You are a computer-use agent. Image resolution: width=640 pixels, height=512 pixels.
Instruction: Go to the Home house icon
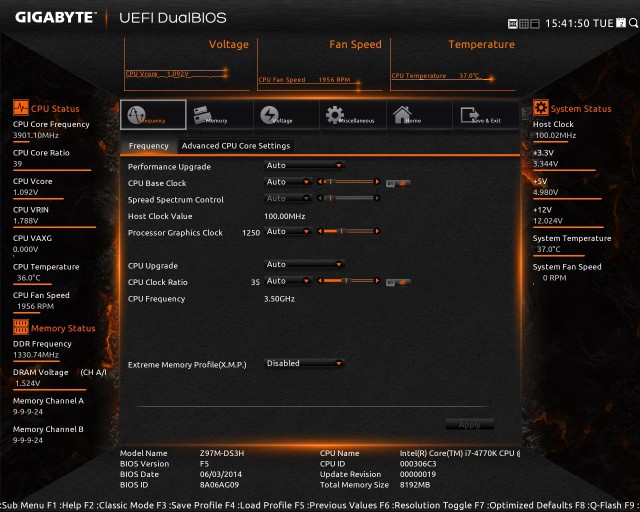pyautogui.click(x=402, y=115)
